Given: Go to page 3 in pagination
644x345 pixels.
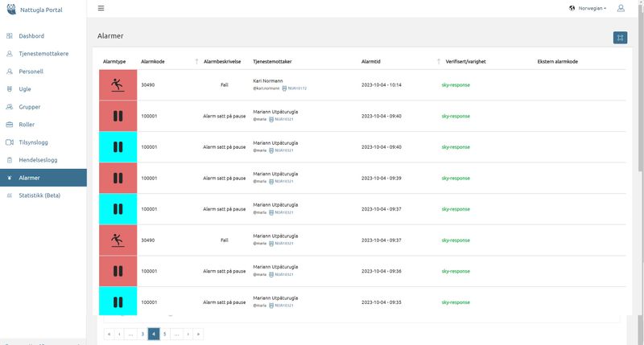Looking at the screenshot, I should click(142, 333).
